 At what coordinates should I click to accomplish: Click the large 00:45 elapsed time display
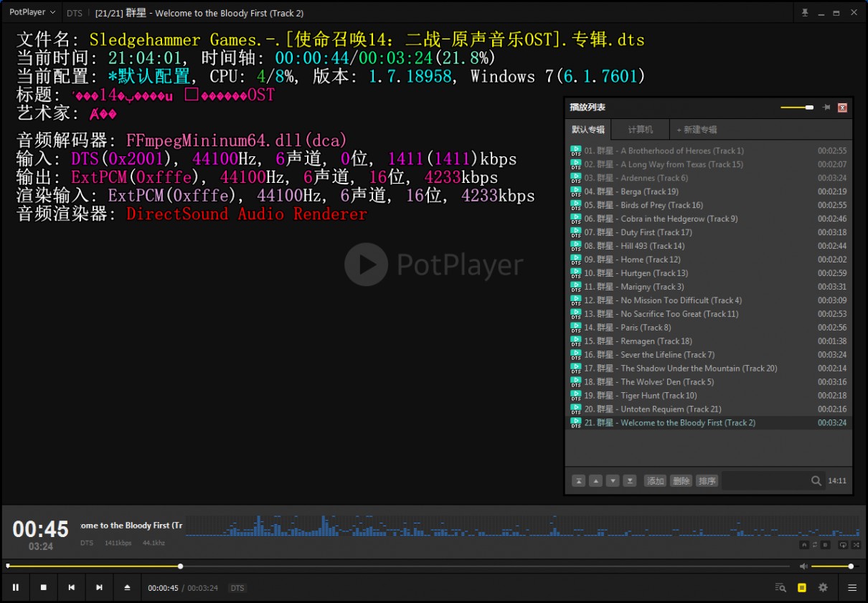[x=41, y=529]
